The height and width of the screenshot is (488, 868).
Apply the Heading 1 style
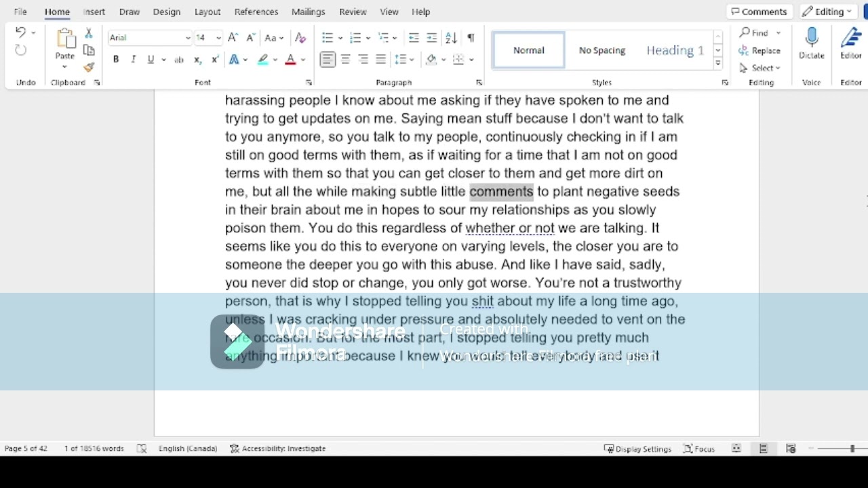coord(675,50)
